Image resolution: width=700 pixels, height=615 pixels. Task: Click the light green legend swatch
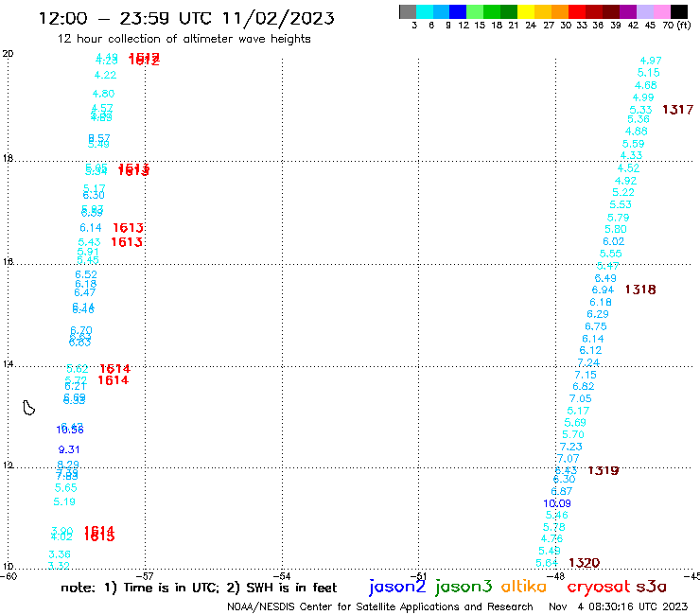point(475,11)
